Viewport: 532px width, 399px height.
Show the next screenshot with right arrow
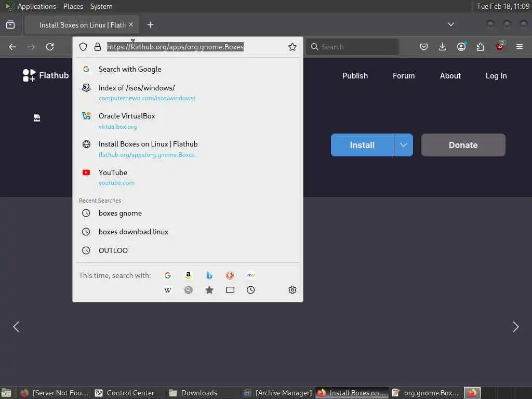pos(515,327)
